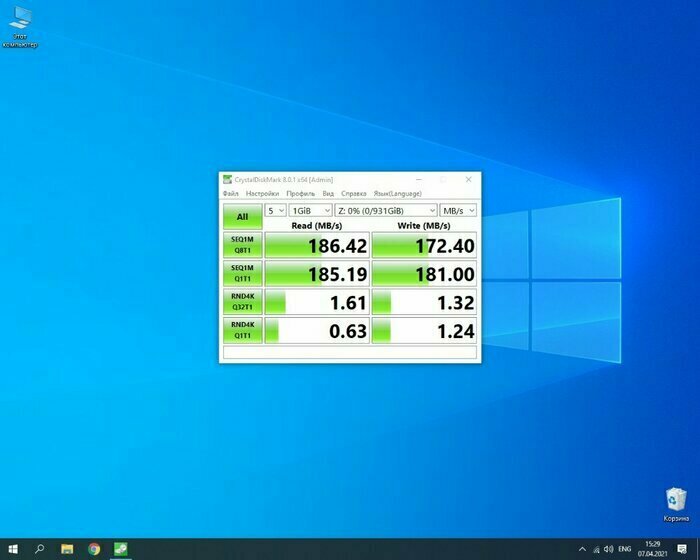700x560 pixels.
Task: Open the Профиль menu
Action: pyautogui.click(x=300, y=193)
